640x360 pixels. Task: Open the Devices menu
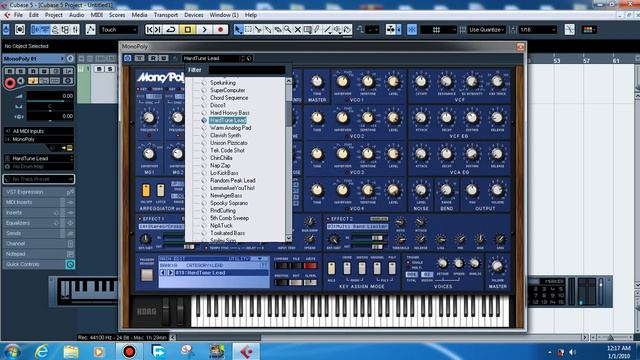[193, 15]
